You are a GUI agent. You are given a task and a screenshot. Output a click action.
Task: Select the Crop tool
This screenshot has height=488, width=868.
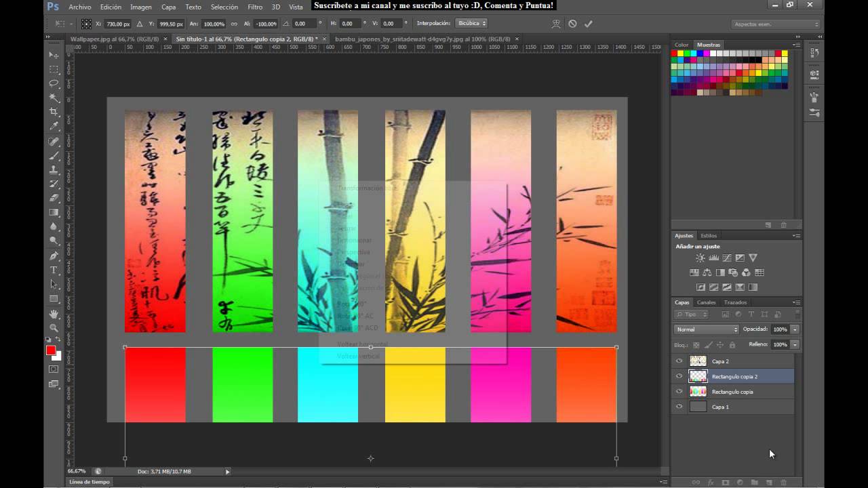54,112
